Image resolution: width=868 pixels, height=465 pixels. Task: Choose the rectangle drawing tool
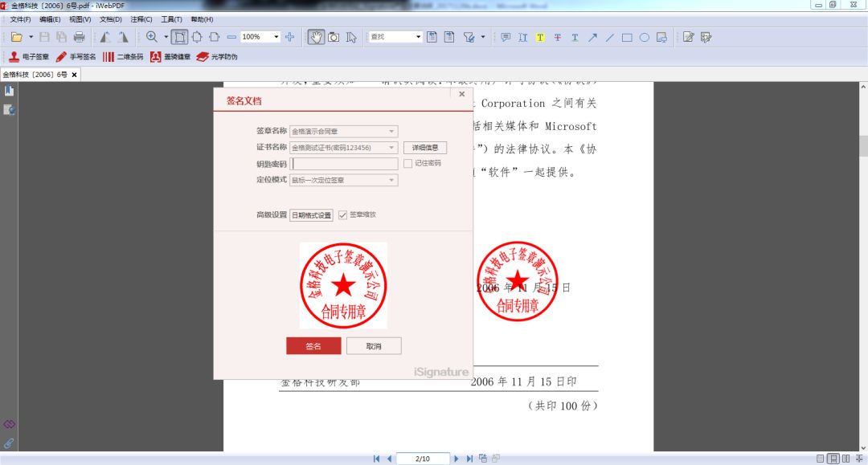pos(627,37)
